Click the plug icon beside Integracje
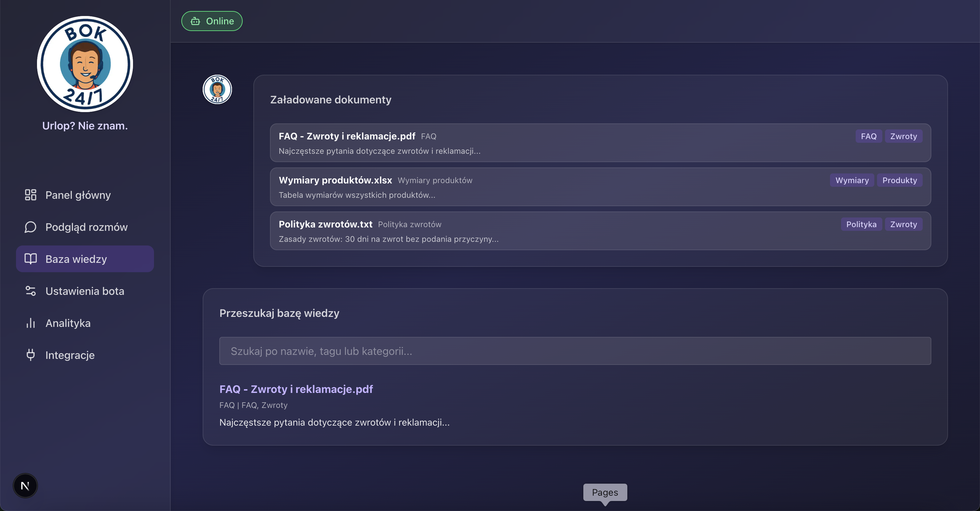Viewport: 980px width, 511px height. pos(30,355)
